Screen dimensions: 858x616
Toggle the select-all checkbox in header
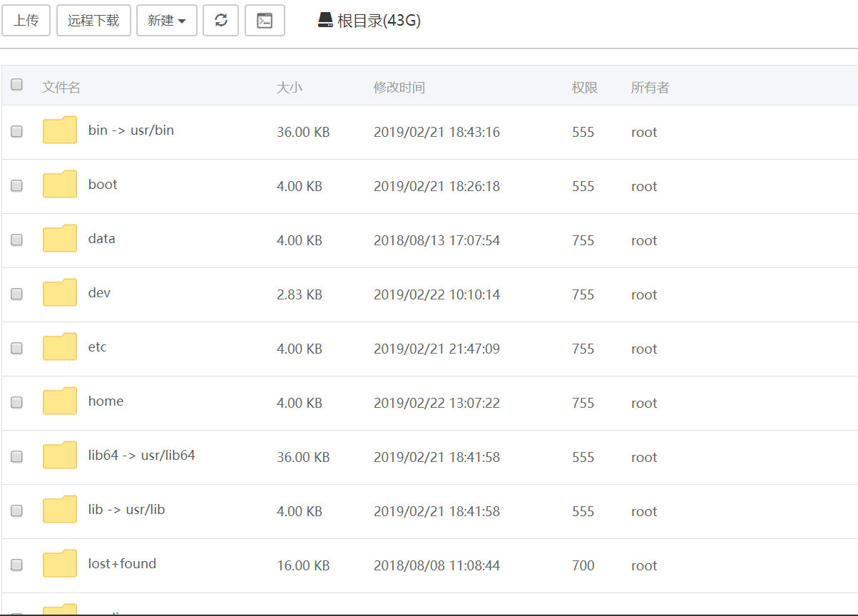(x=17, y=84)
